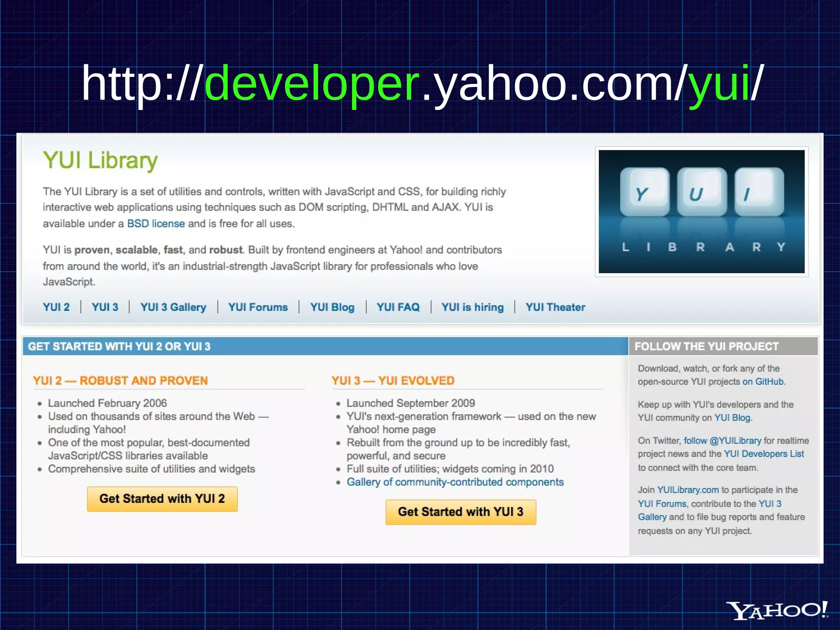Image resolution: width=840 pixels, height=630 pixels.
Task: Go to YUI Forums in the nav row
Action: click(x=258, y=307)
